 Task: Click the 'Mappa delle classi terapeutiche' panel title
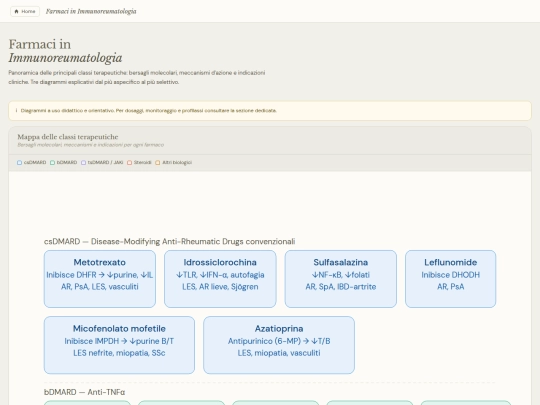click(x=68, y=137)
